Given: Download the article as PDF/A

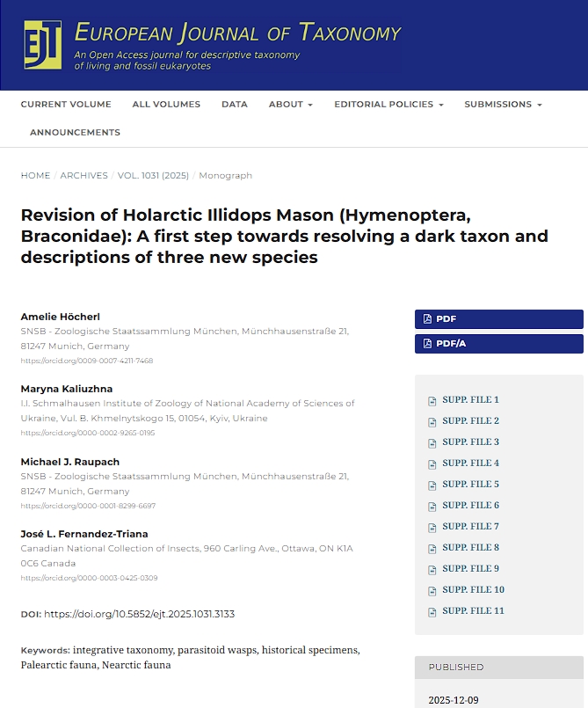Looking at the screenshot, I should [x=498, y=344].
